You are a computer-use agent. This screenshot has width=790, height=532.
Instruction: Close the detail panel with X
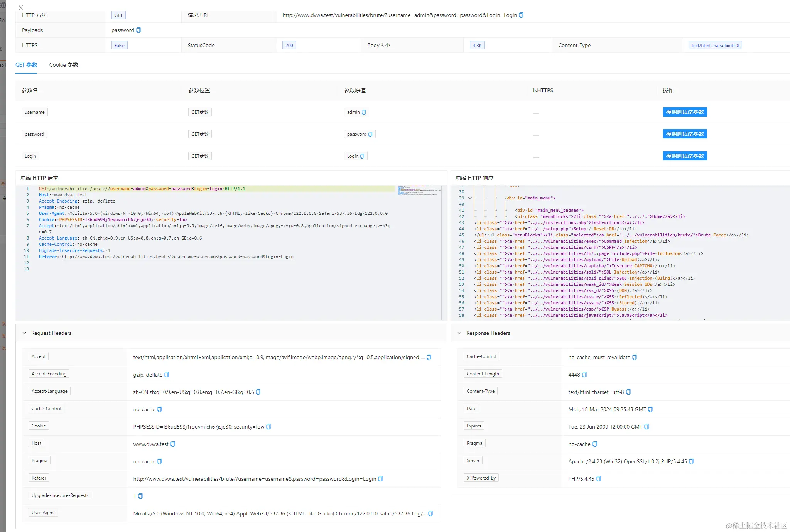(x=21, y=7)
